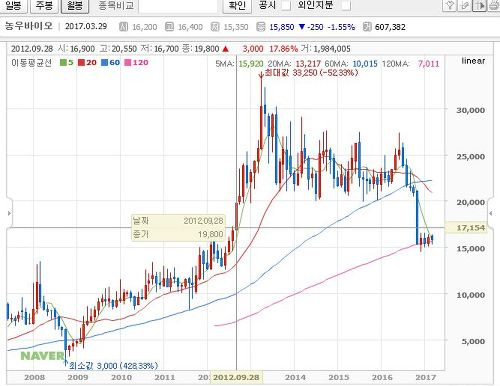Click the left panel expand arrow
500x386 pixels.
pyautogui.click(x=9, y=213)
